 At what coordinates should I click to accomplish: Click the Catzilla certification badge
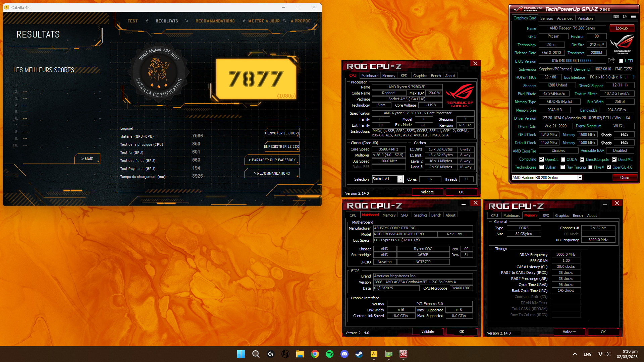pos(159,73)
